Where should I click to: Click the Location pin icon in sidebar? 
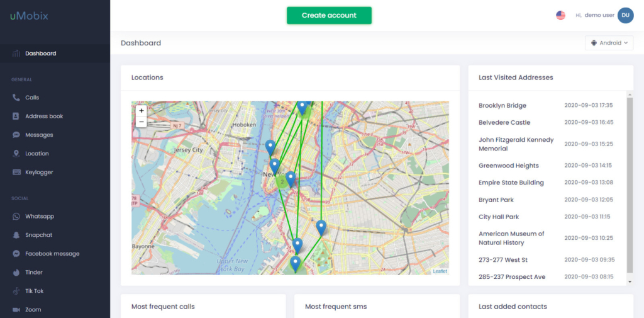(16, 154)
